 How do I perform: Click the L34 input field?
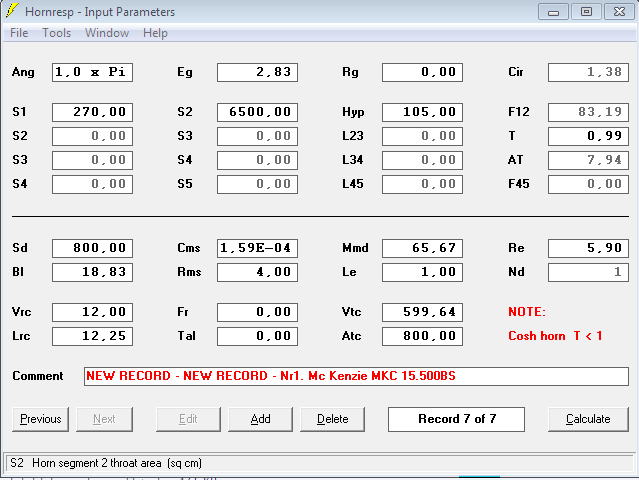point(422,161)
